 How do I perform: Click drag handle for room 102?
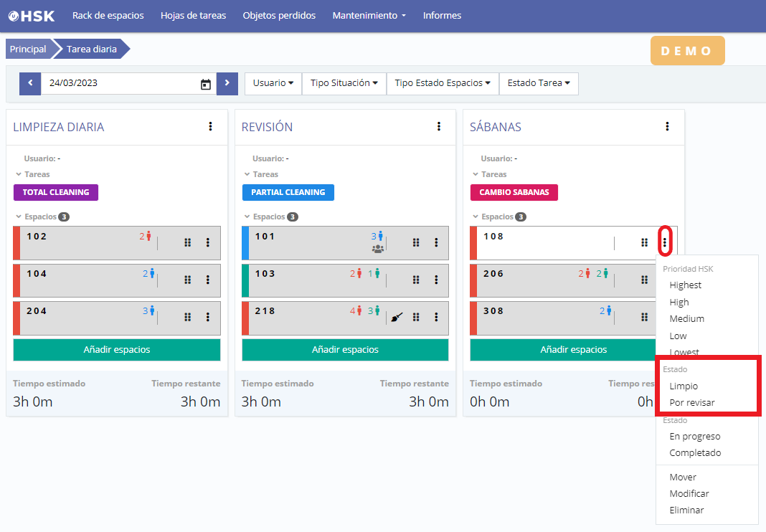pos(188,242)
